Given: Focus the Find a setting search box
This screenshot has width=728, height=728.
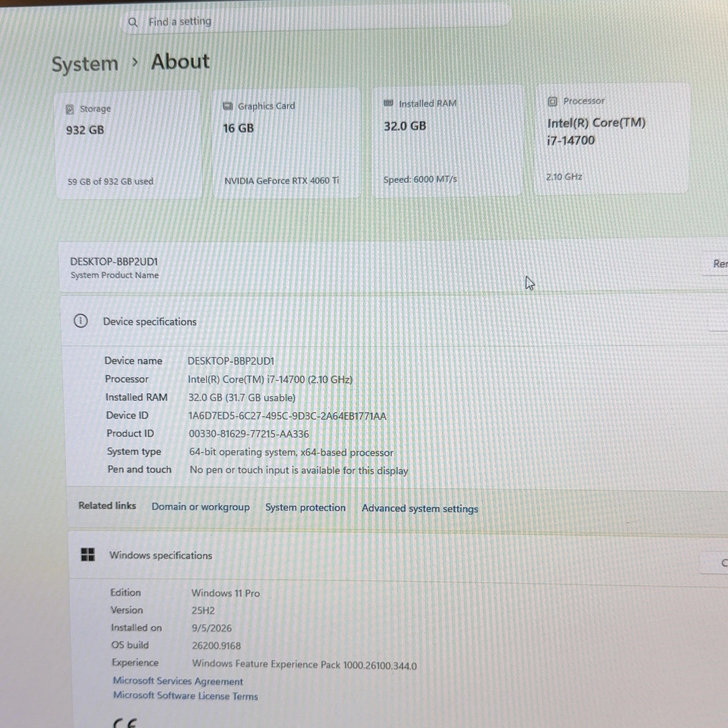Looking at the screenshot, I should pyautogui.click(x=315, y=20).
